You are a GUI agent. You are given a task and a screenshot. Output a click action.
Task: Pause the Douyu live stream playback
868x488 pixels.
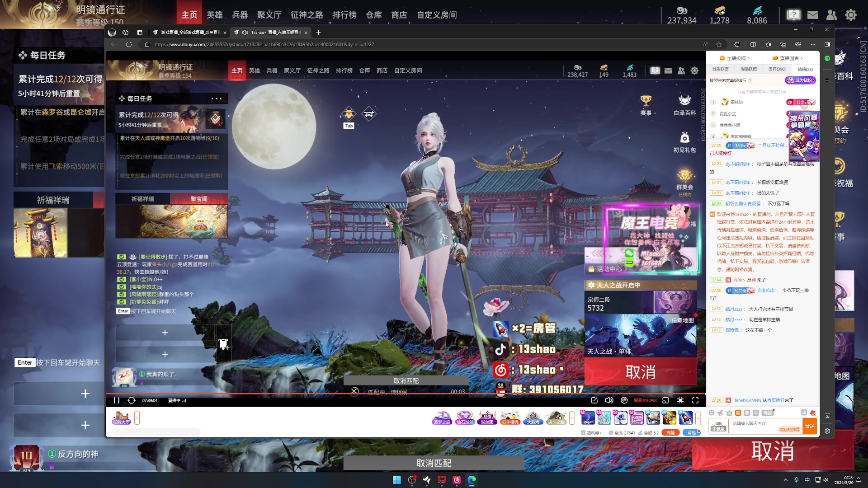pos(117,400)
